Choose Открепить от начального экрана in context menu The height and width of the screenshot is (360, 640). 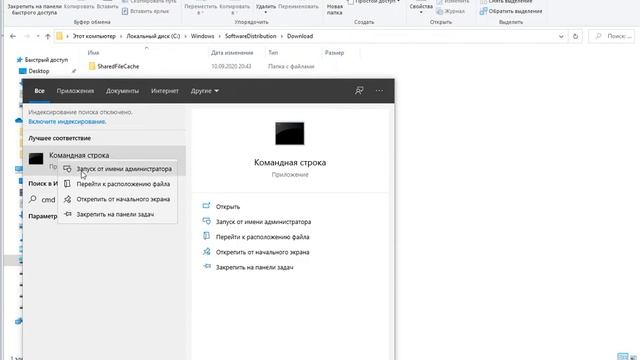click(118, 199)
